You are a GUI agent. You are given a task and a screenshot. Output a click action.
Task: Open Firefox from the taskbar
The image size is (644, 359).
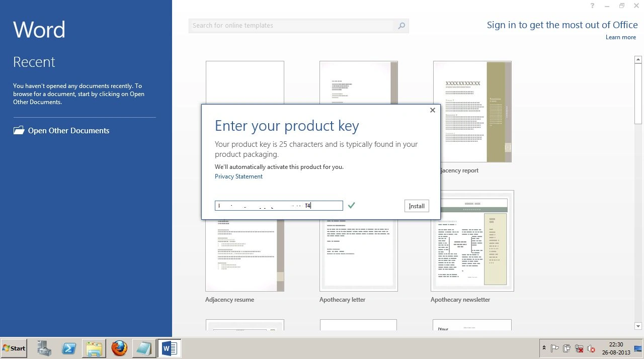click(x=119, y=348)
